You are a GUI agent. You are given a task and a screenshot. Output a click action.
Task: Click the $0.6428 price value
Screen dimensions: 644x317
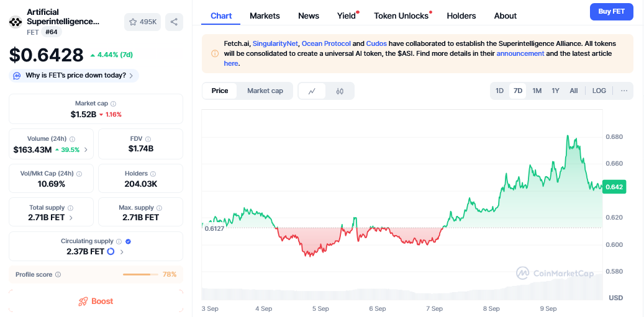point(47,55)
